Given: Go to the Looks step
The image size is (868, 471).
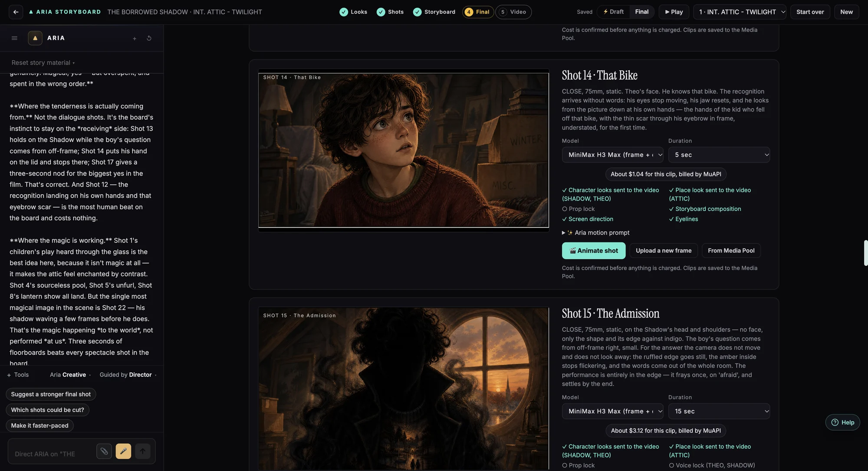Looking at the screenshot, I should [353, 12].
